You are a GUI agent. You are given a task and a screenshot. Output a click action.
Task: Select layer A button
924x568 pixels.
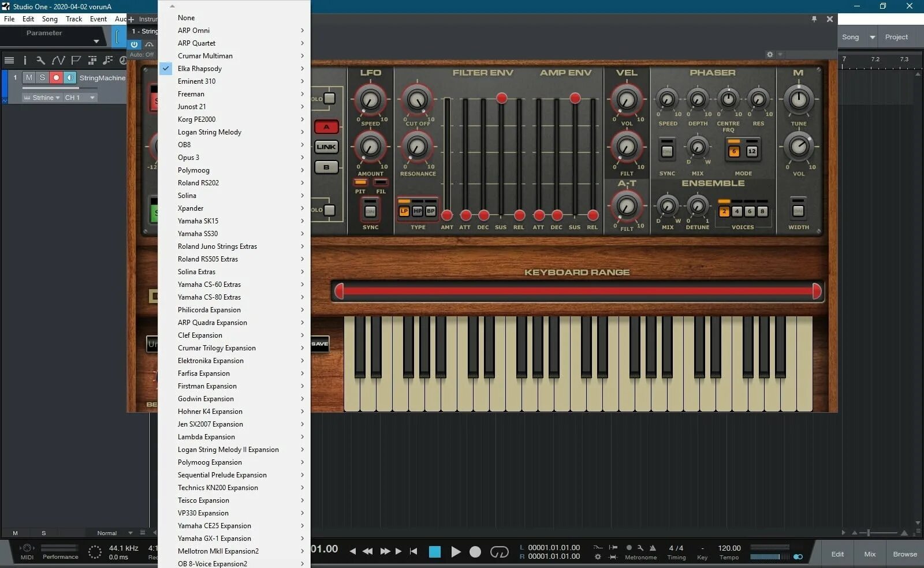click(x=326, y=127)
